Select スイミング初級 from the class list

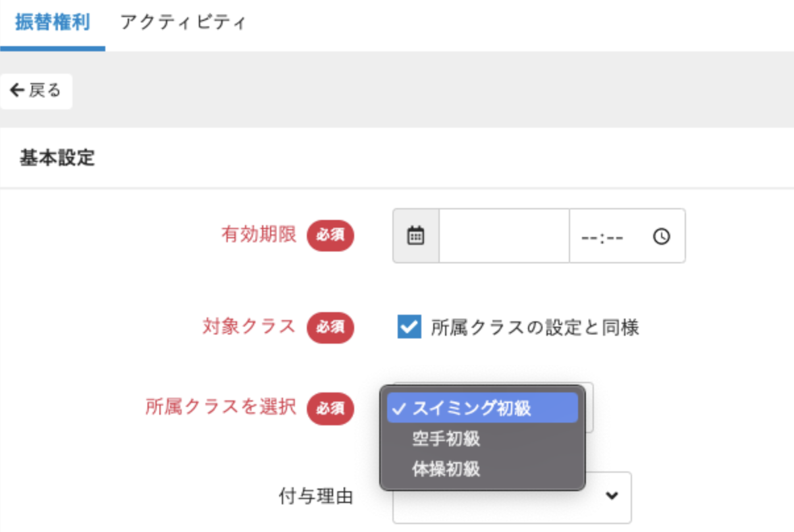click(x=483, y=408)
